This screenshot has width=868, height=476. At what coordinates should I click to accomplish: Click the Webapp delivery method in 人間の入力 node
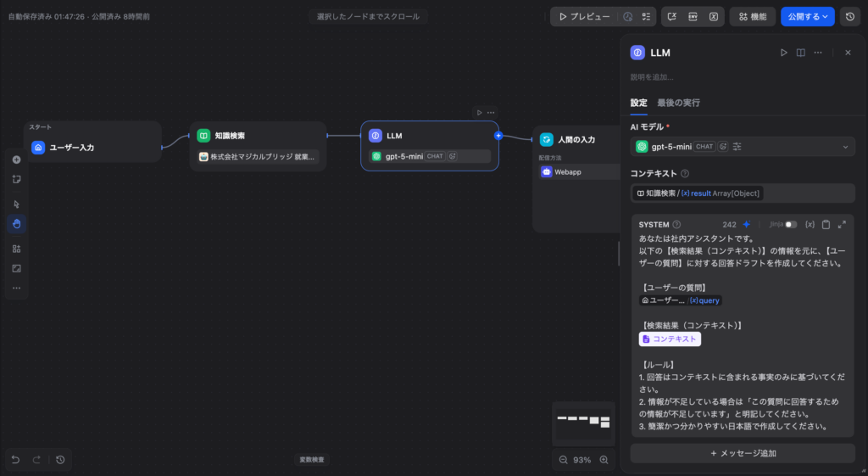coord(578,171)
